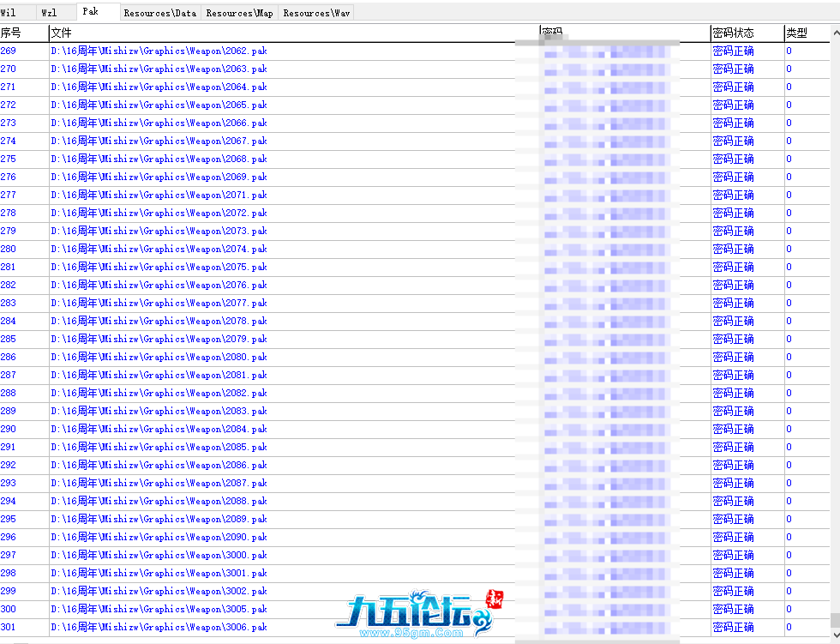Click serial number 301
This screenshot has height=644, width=840.
pos(8,627)
